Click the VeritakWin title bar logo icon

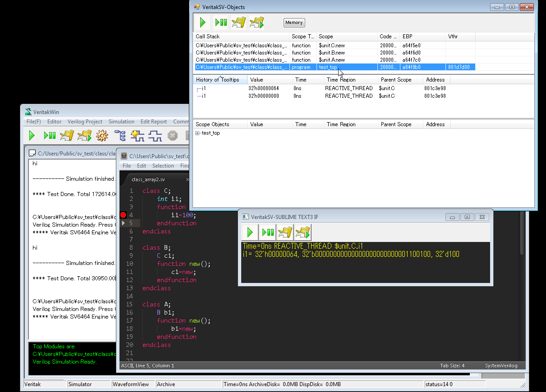[x=28, y=112]
